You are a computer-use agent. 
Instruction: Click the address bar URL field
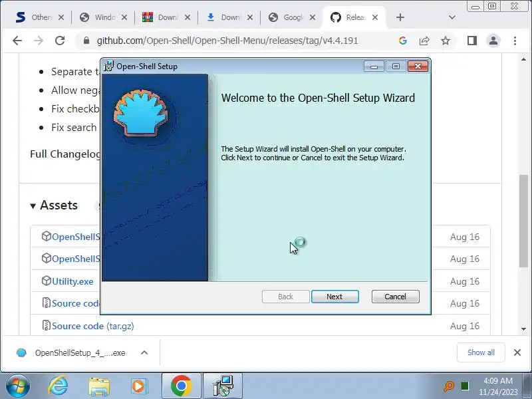pos(227,41)
